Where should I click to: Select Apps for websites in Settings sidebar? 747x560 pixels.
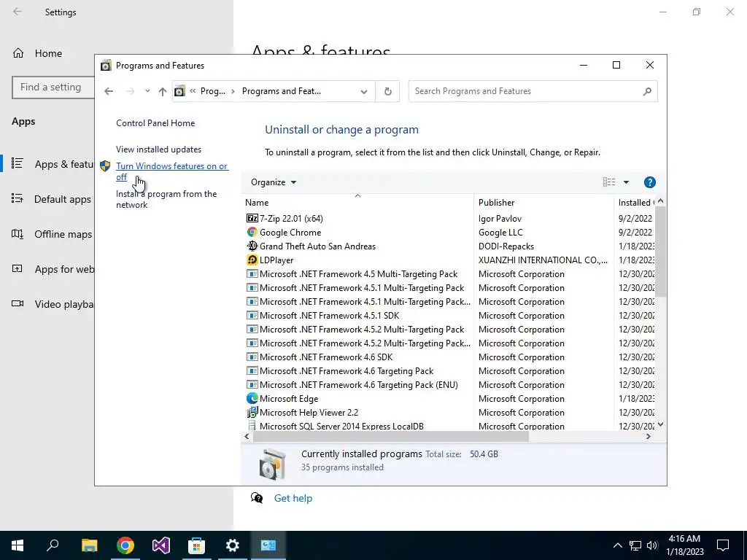(x=51, y=269)
